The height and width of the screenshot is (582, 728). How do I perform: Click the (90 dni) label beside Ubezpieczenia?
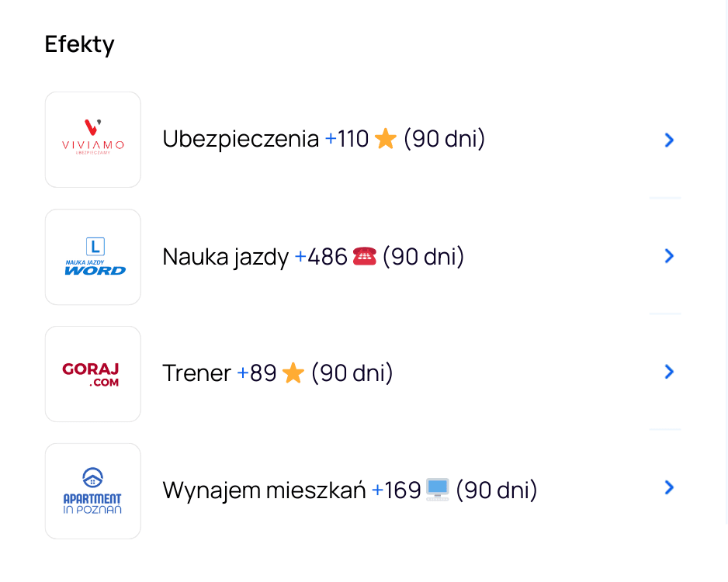tap(444, 140)
